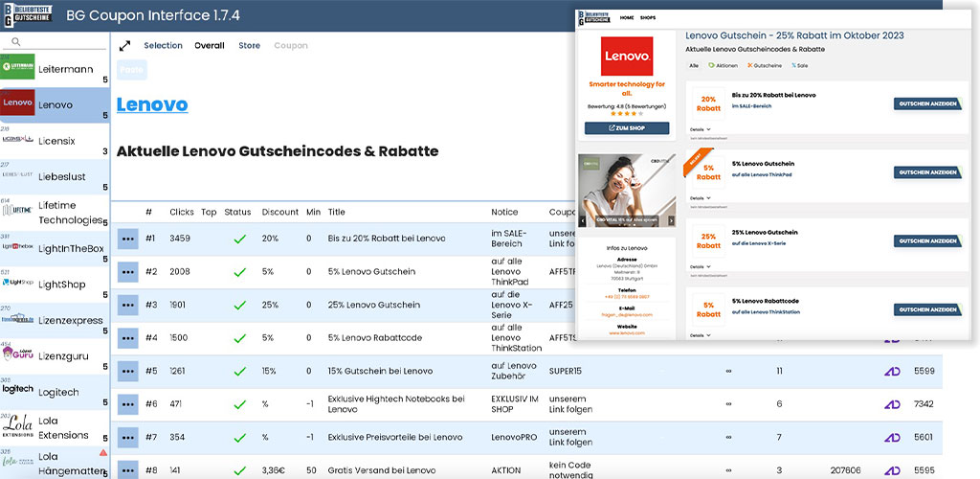Click the AD network icon in row 5595
980x479 pixels.
point(892,471)
